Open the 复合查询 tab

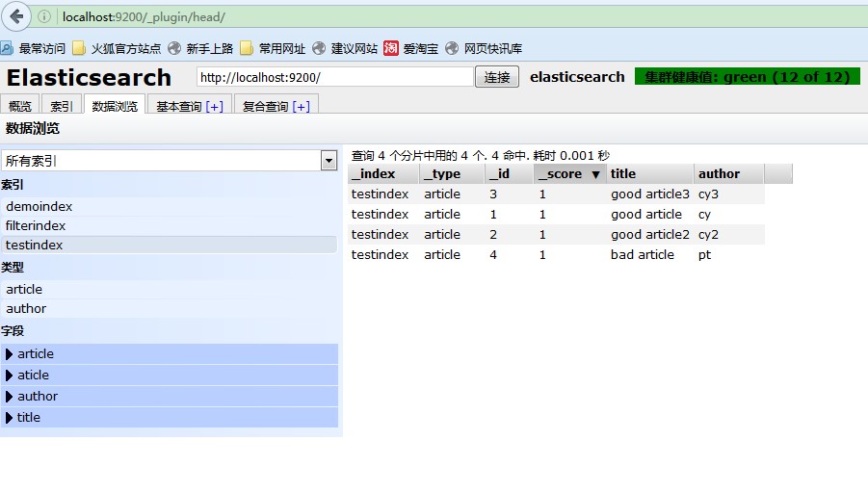coord(266,106)
